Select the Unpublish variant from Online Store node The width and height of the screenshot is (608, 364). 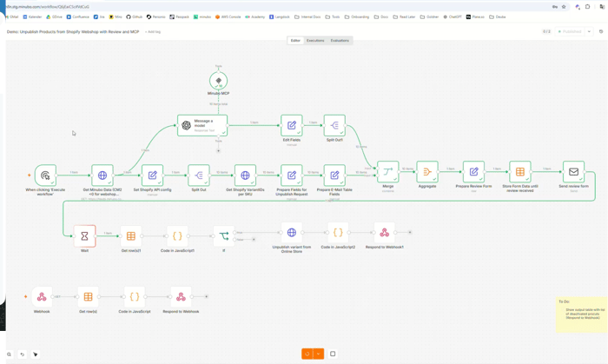click(292, 232)
